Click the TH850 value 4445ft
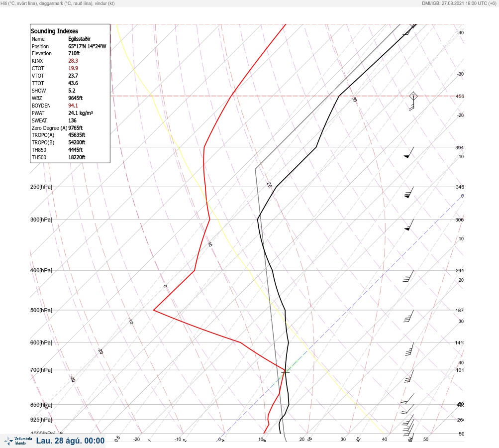Viewport: 499px width, 448px height. coord(76,150)
